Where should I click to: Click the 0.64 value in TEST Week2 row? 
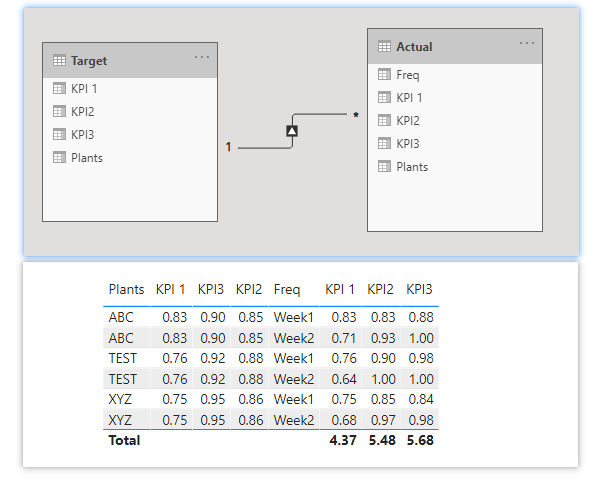point(344,379)
